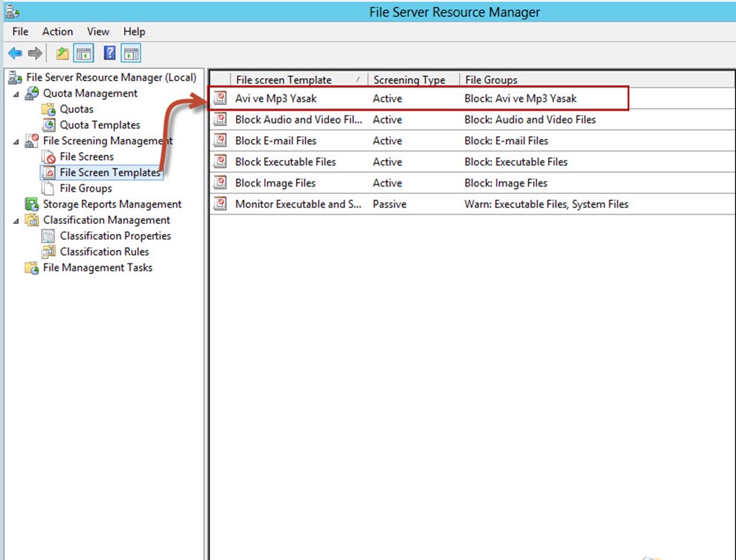The width and height of the screenshot is (736, 560).
Task: Click 'Block: E-mail Files' file group cell
Action: pyautogui.click(x=506, y=141)
